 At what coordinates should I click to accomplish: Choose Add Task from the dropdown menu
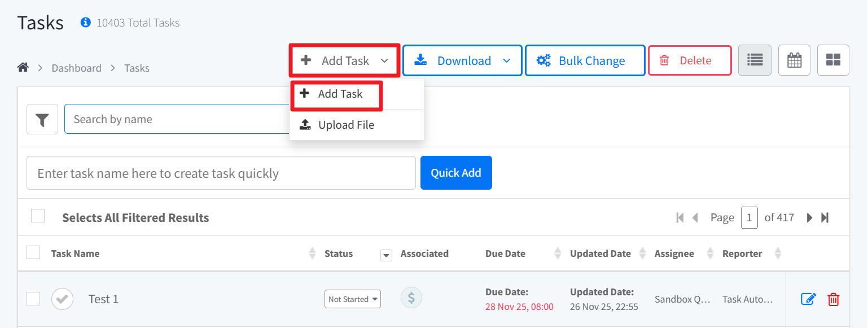point(340,94)
